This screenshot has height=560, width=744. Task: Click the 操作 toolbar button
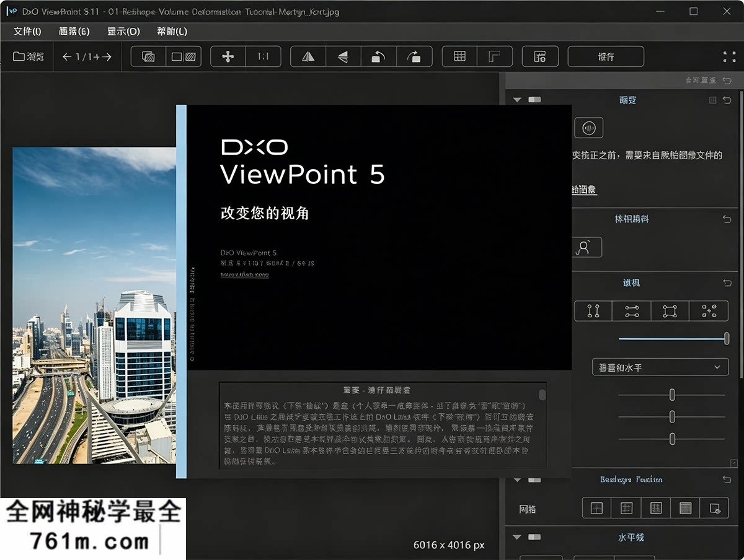point(606,56)
